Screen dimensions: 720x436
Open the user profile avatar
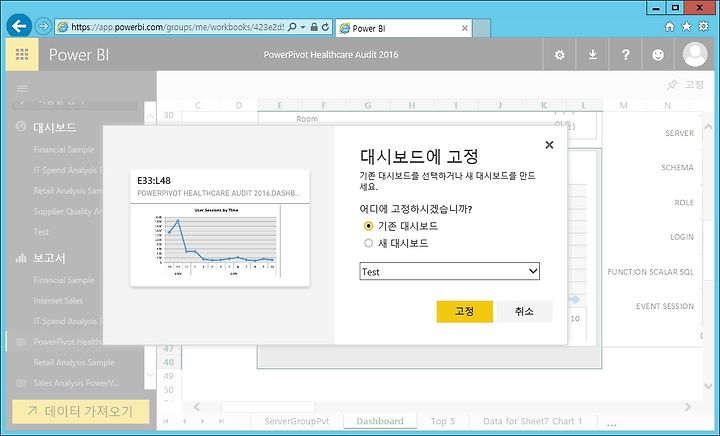(x=695, y=55)
